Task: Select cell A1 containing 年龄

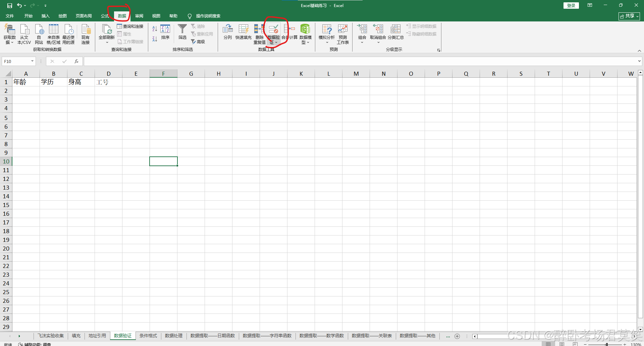Action: 26,82
